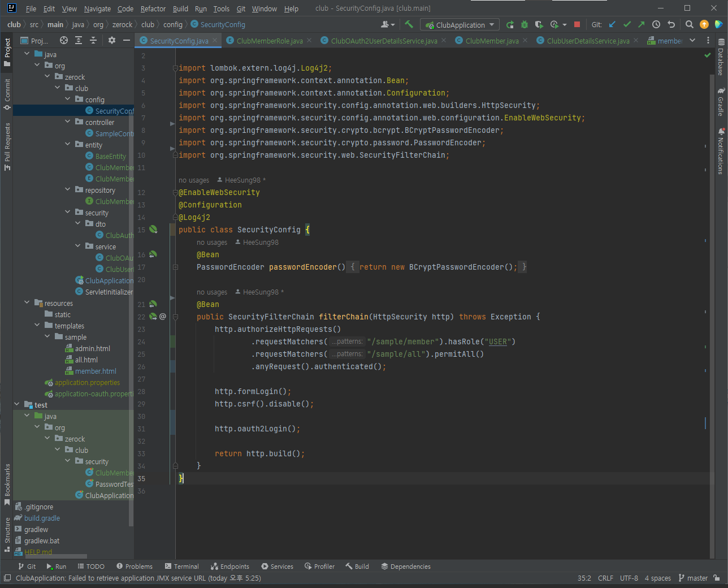This screenshot has height=588, width=728.
Task: Open the Commit side panel
Action: click(x=7, y=94)
